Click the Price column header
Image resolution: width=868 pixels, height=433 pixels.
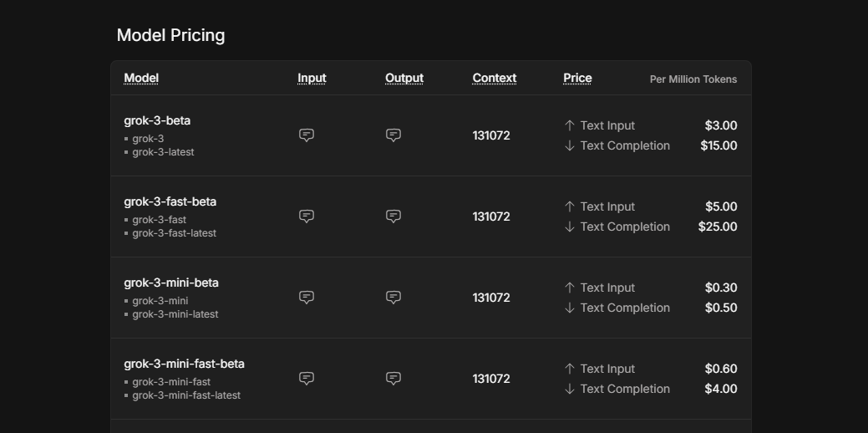(x=577, y=79)
